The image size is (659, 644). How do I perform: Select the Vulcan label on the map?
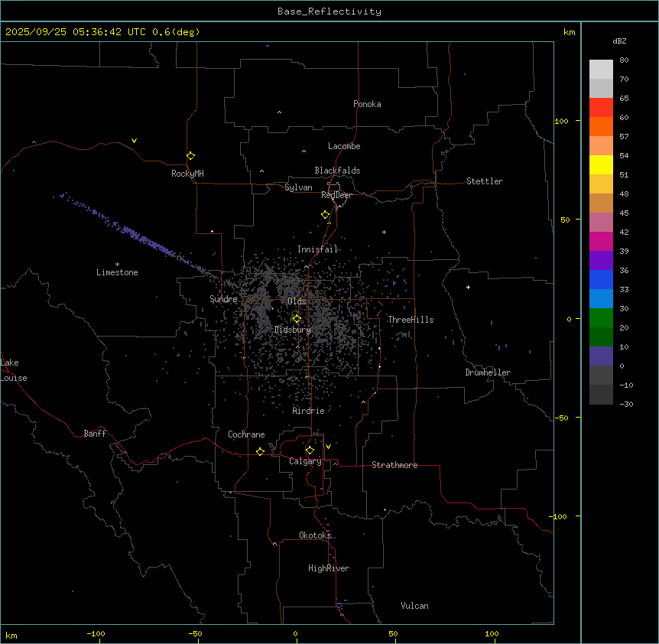pyautogui.click(x=414, y=606)
